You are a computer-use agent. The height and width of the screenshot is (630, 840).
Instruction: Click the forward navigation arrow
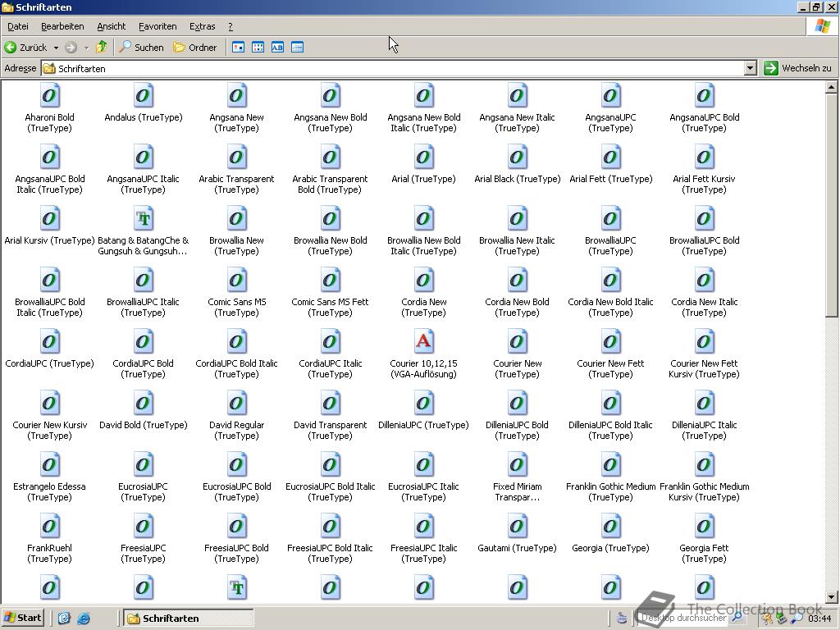point(71,48)
